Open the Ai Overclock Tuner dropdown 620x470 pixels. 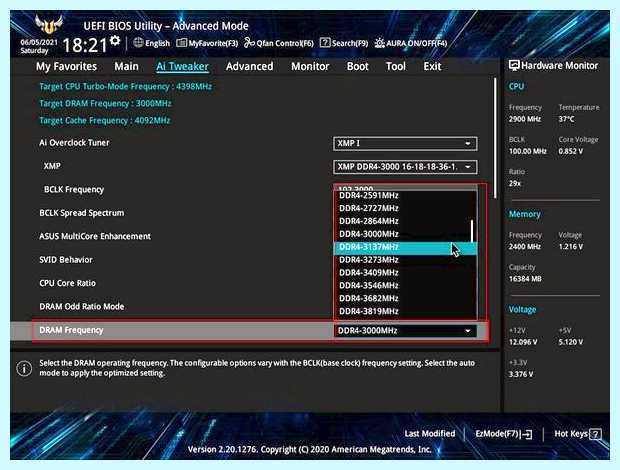[x=405, y=143]
